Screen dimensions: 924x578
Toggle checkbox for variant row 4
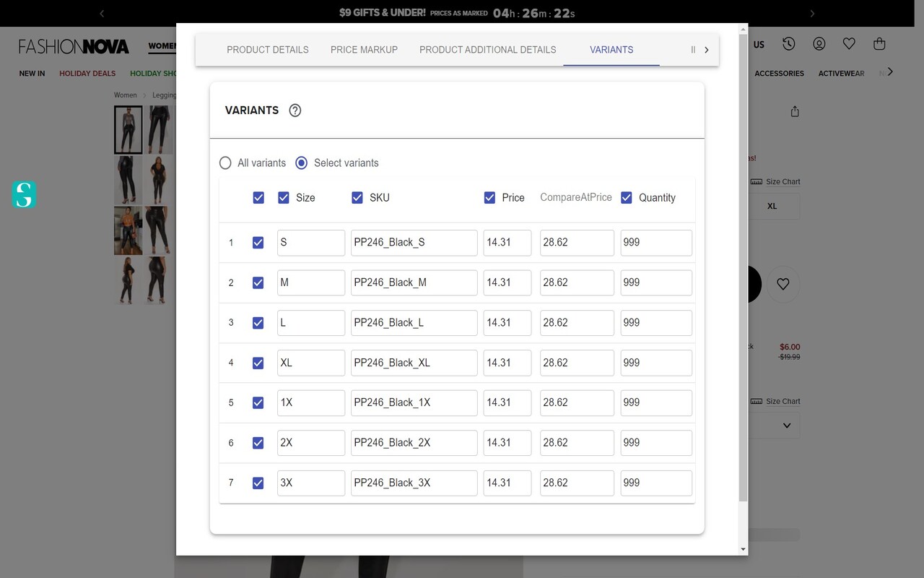coord(258,363)
